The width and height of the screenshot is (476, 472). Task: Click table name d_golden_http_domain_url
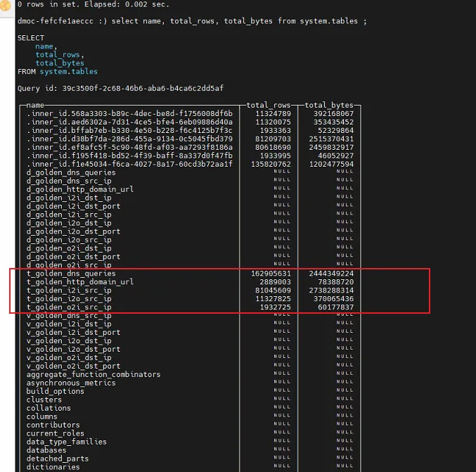click(x=80, y=189)
